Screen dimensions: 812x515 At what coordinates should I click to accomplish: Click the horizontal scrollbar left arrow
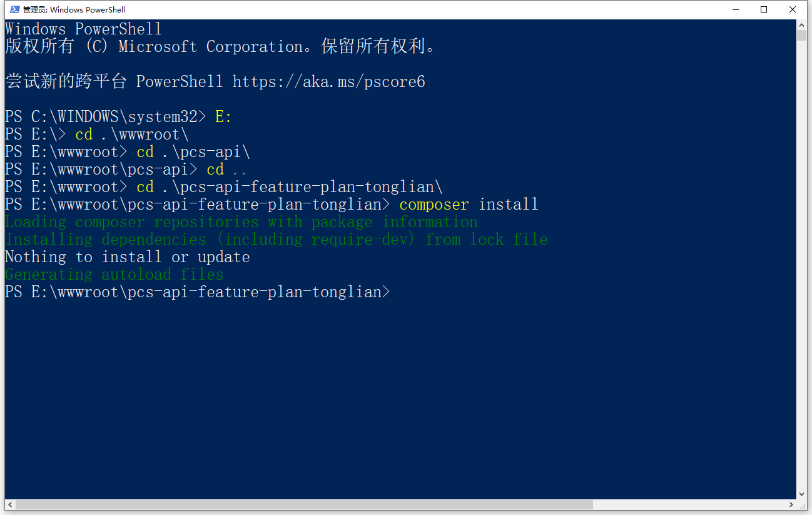tap(9, 504)
